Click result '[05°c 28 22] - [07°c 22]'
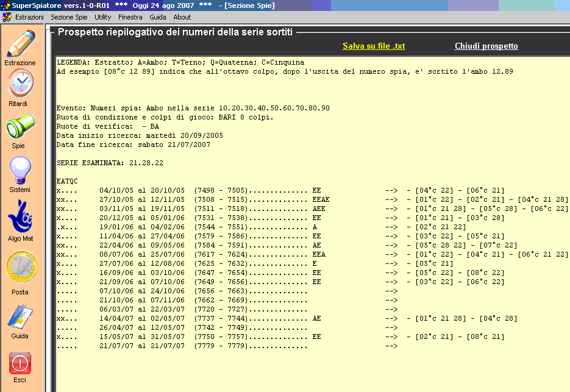The width and height of the screenshot is (570, 392). click(x=466, y=245)
